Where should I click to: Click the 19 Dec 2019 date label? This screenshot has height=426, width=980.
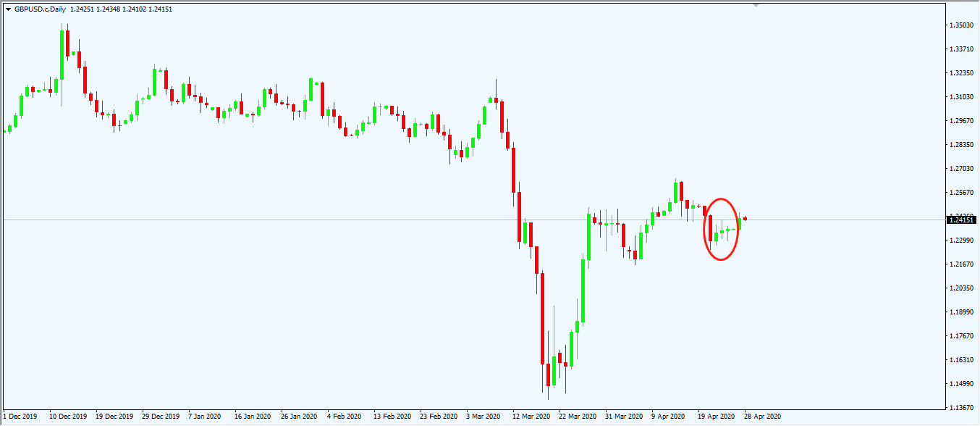(x=114, y=417)
